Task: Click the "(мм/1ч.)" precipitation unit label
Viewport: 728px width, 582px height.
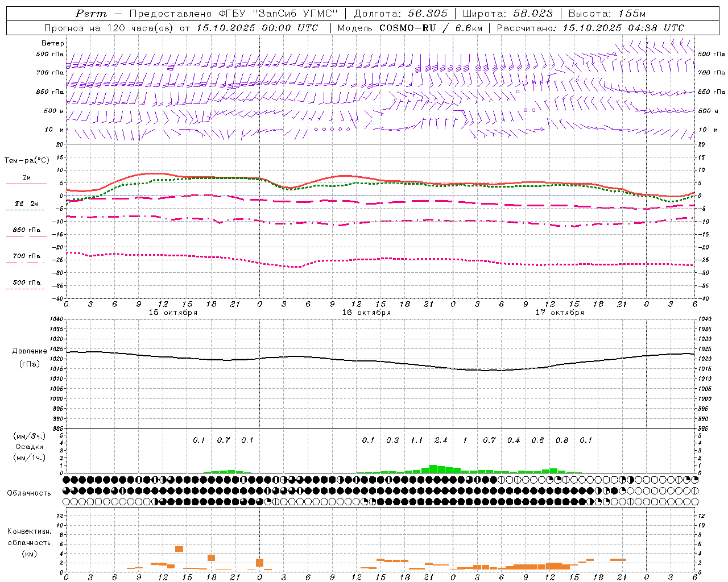Action: [28, 458]
